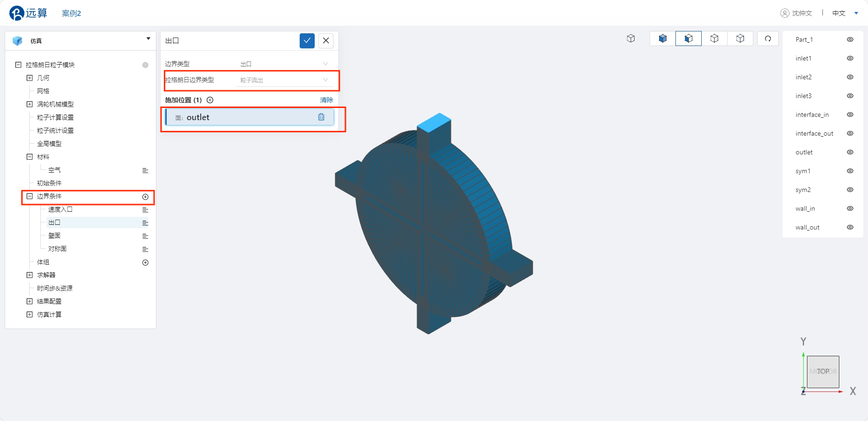This screenshot has width=868, height=421.
Task: Click the isometric view cube icon
Action: 631,38
